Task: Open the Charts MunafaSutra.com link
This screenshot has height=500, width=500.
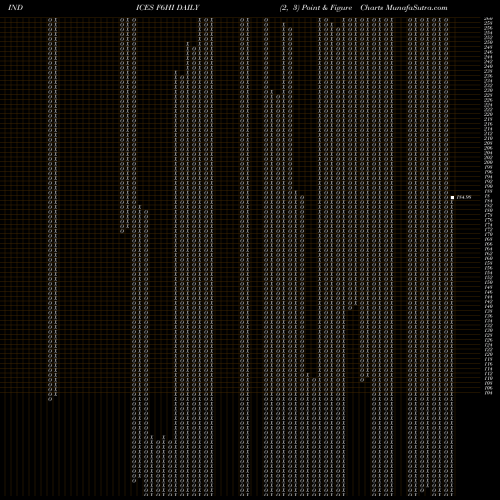Action: (404, 8)
